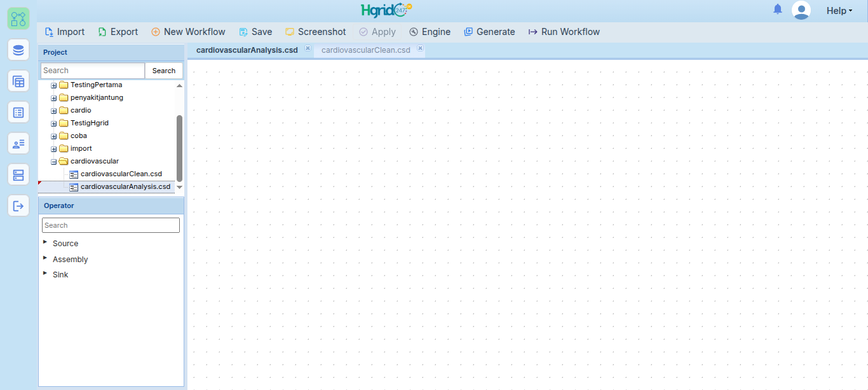
Task: Open the user management sidebar icon
Action: 18,143
